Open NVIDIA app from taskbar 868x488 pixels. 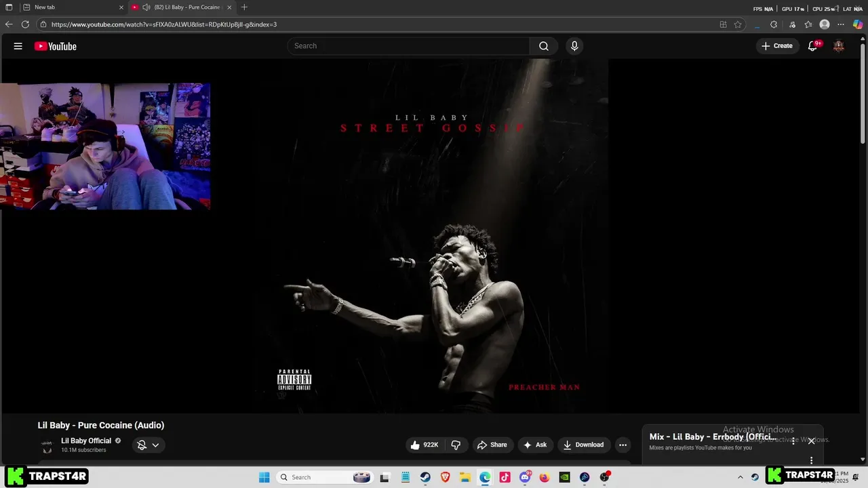click(x=564, y=477)
